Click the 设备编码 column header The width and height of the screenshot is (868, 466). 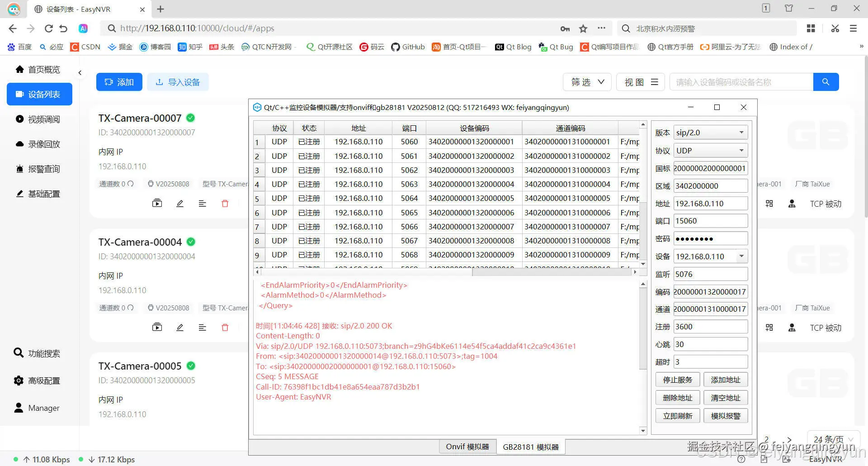tap(474, 128)
